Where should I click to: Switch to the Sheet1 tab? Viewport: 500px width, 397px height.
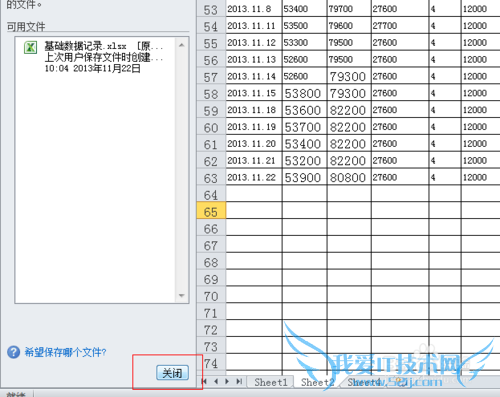[x=271, y=382]
